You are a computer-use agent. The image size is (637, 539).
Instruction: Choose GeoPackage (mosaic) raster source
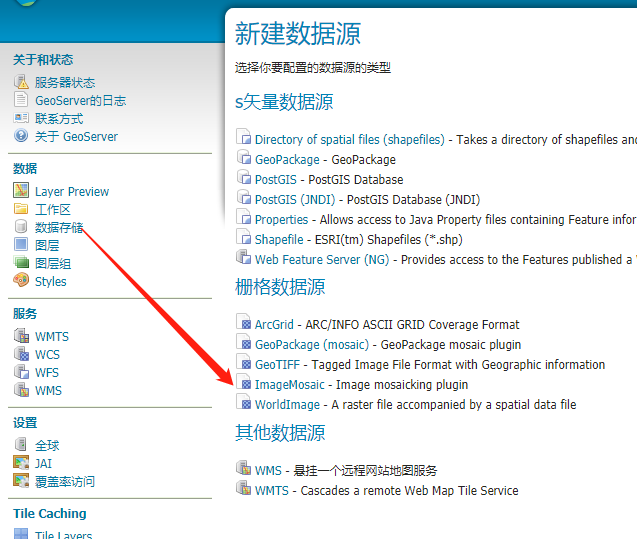312,344
